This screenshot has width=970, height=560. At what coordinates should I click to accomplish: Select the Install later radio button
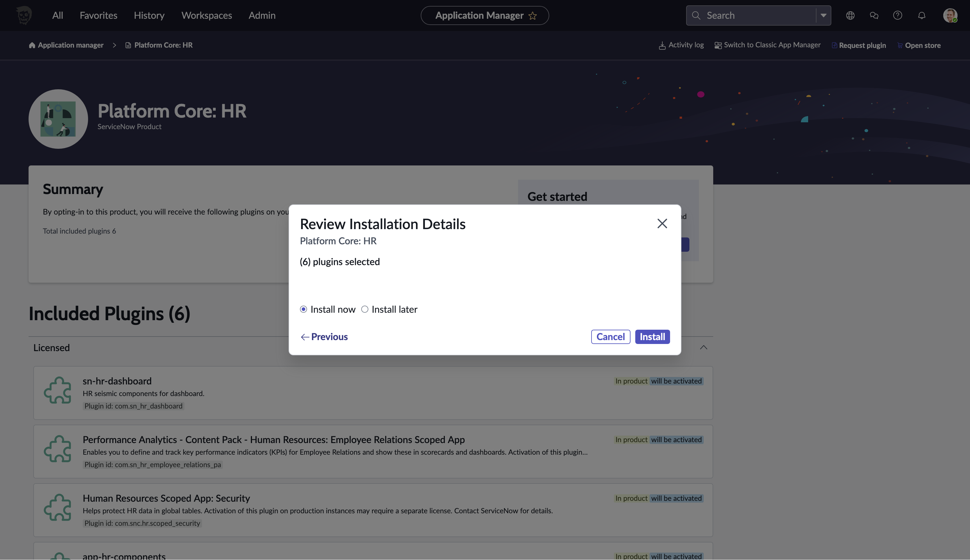click(364, 309)
